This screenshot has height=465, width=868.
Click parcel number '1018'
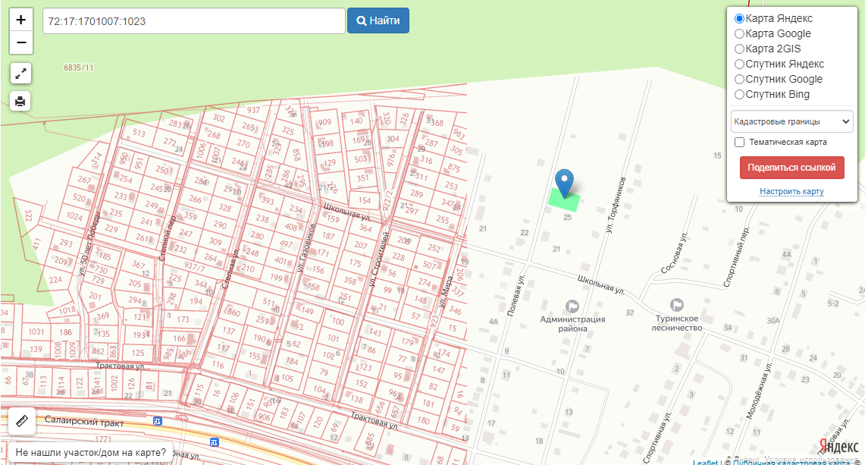[67, 310]
